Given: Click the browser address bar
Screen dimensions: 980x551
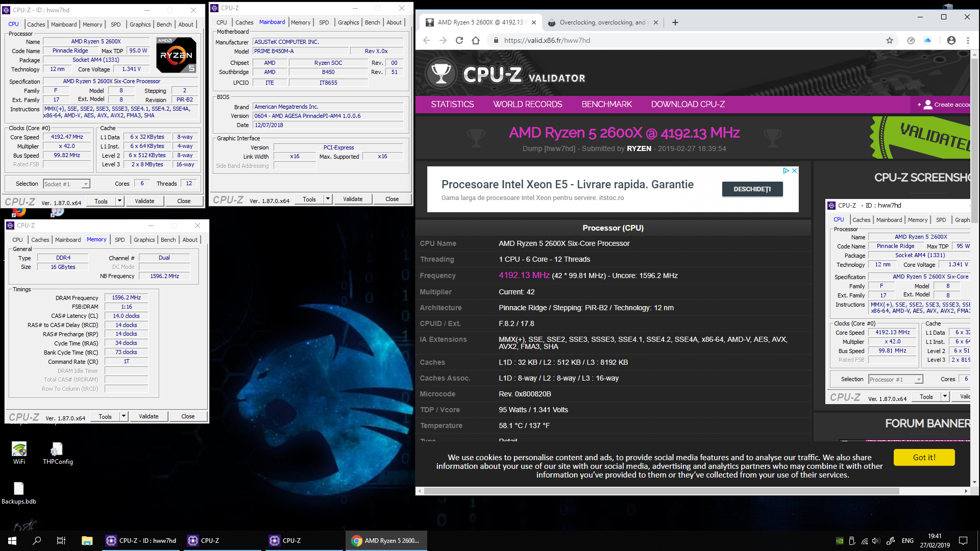Looking at the screenshot, I should (x=689, y=40).
